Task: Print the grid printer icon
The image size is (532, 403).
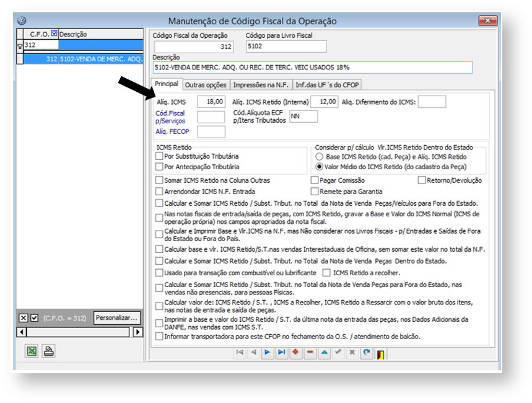Action: pyautogui.click(x=48, y=351)
